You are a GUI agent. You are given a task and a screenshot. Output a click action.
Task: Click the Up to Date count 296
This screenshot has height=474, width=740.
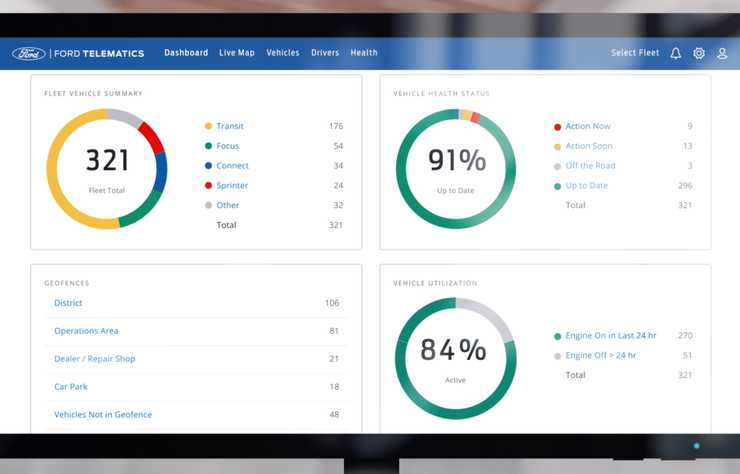[685, 186]
